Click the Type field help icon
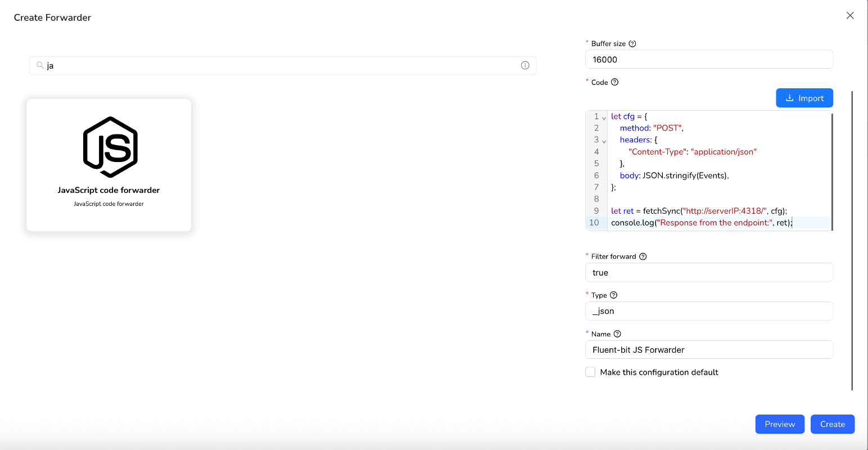Screen dimensions: 868x450 [613, 295]
